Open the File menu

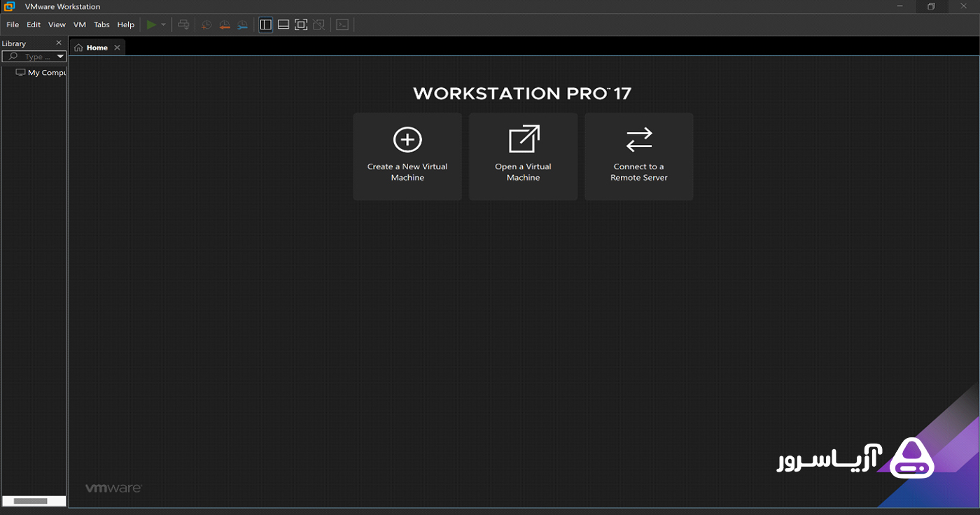[x=13, y=24]
